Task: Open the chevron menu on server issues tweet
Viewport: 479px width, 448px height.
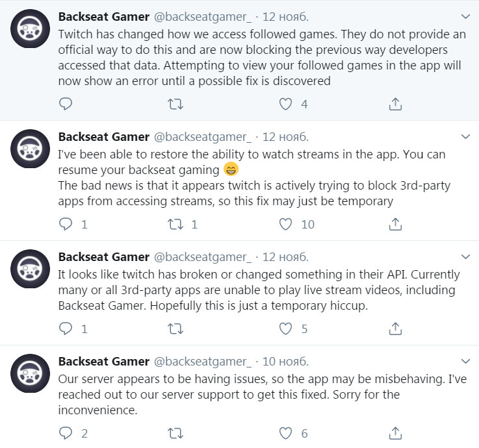Action: pyautogui.click(x=465, y=361)
